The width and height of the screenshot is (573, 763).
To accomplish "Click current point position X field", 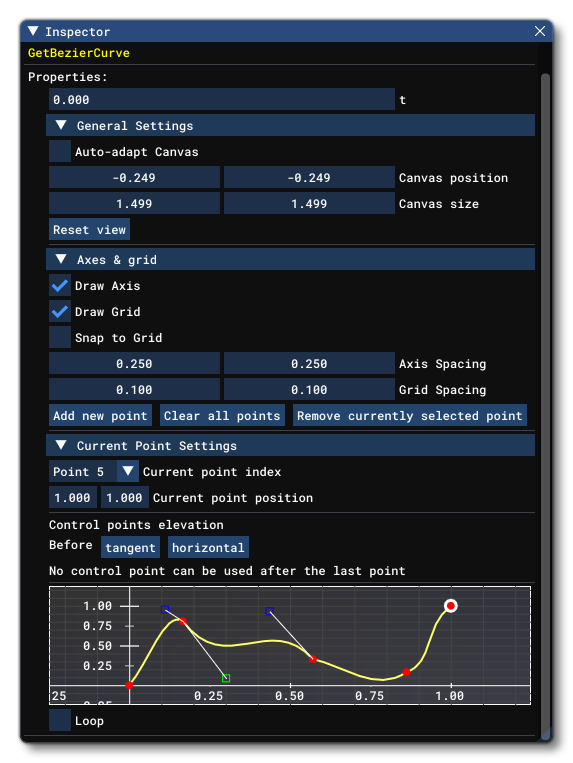I will pos(72,497).
